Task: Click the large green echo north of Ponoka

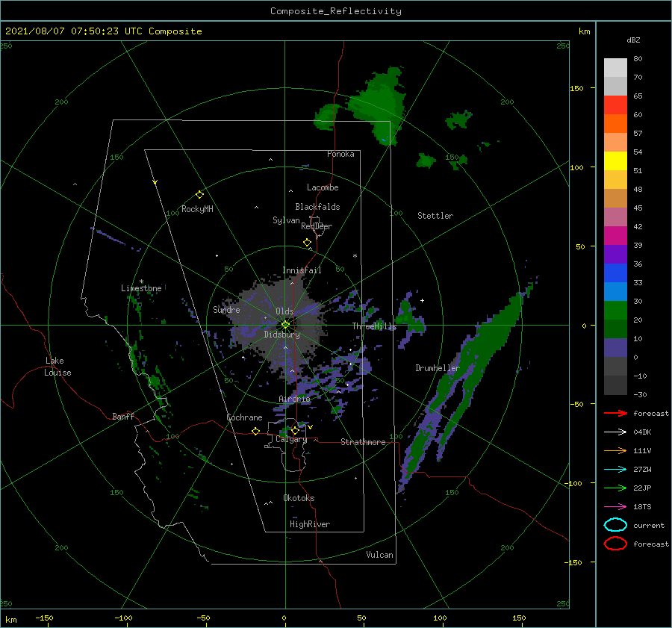Action: (x=379, y=105)
